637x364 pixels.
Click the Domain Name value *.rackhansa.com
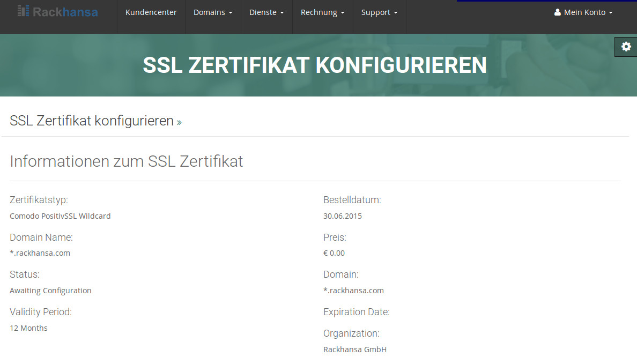coord(40,253)
